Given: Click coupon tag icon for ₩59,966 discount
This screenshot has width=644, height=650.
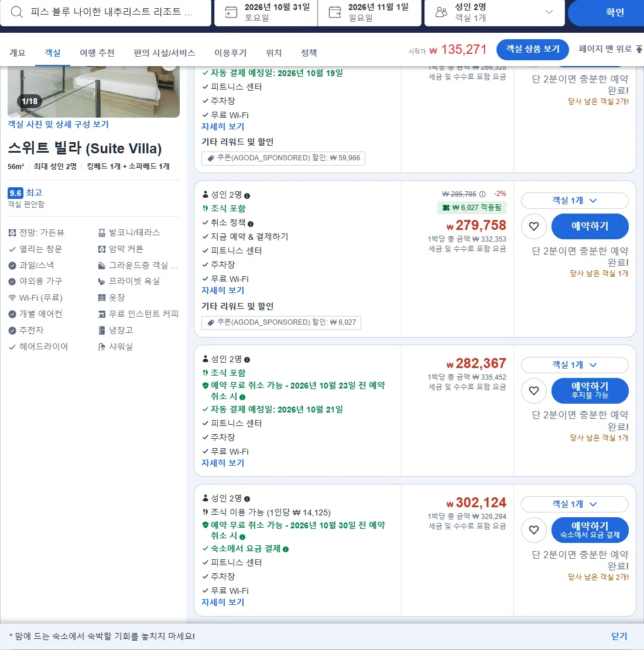Looking at the screenshot, I should (211, 159).
